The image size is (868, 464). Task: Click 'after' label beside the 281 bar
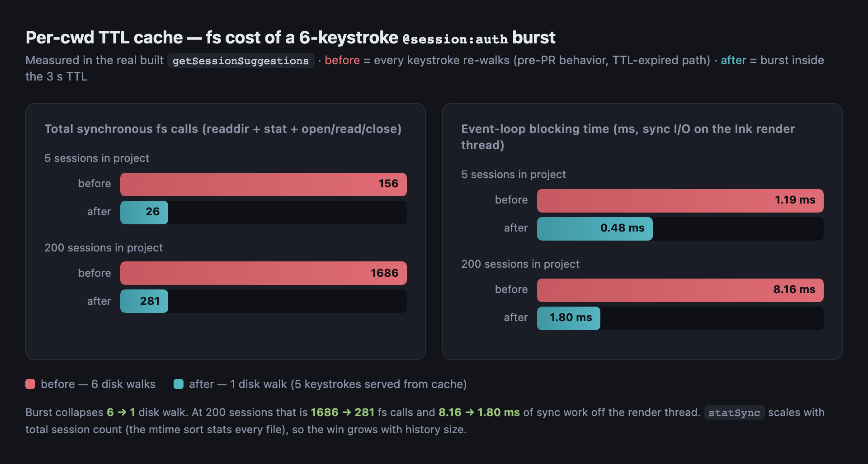(99, 301)
